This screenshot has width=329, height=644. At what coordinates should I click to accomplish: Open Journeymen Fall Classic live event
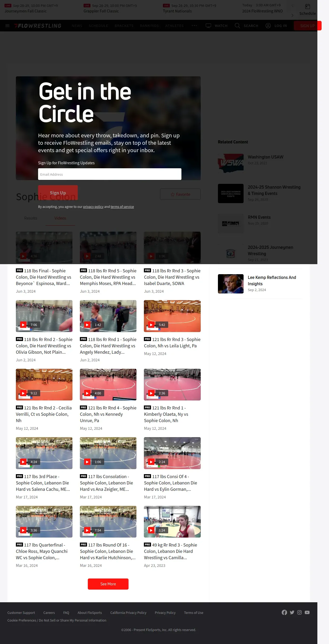[25, 11]
